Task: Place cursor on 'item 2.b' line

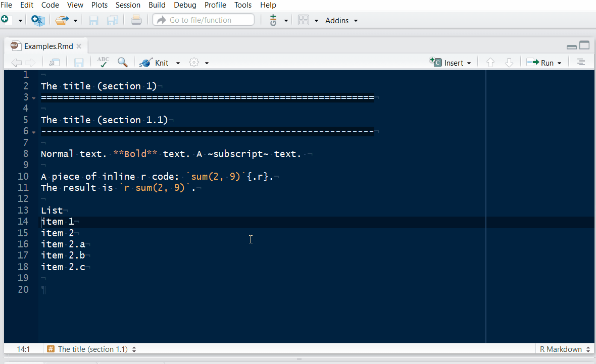Action: coord(63,255)
